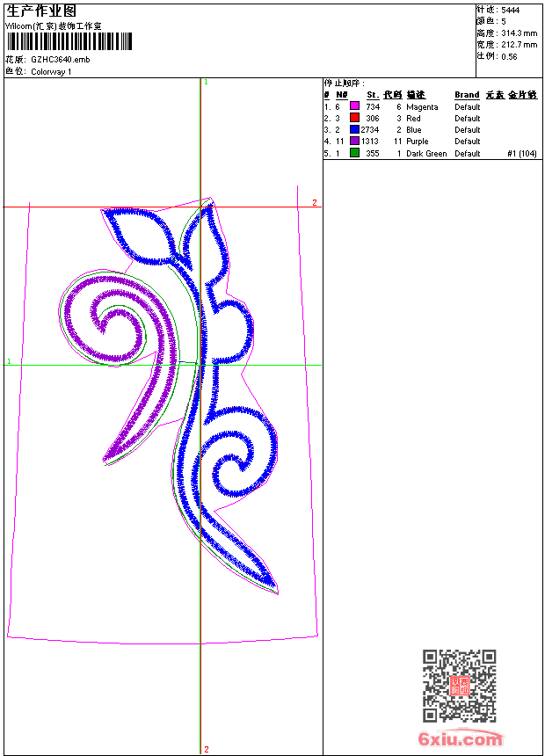The height and width of the screenshot is (756, 545).
Task: Click the Blue color swatch
Action: [x=354, y=129]
